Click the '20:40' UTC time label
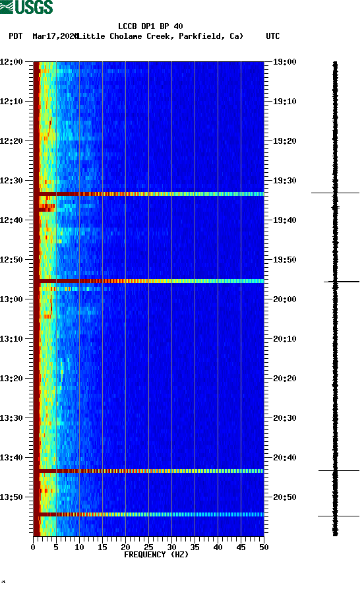Screen dimensions: 364x589 tap(284, 458)
